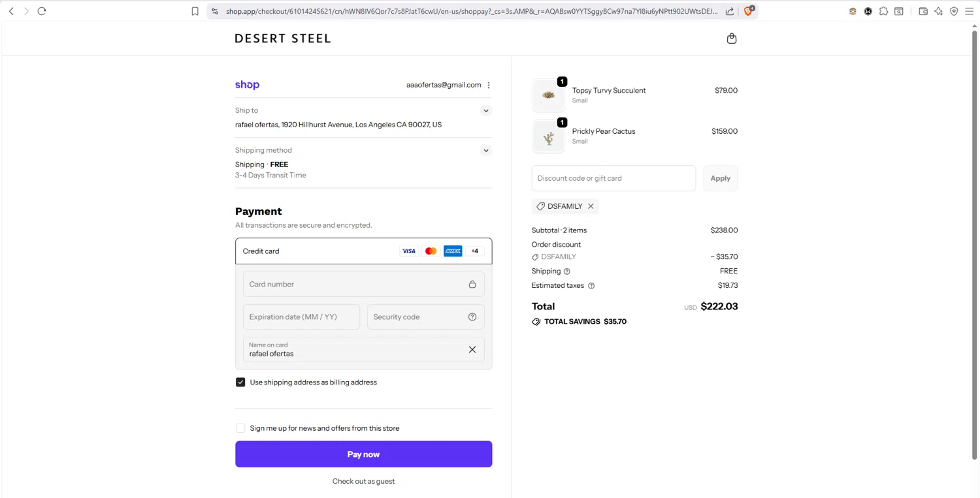Screen dimensions: 980x498
Task: Click the Subtotal $238.00 value
Action: (x=724, y=230)
